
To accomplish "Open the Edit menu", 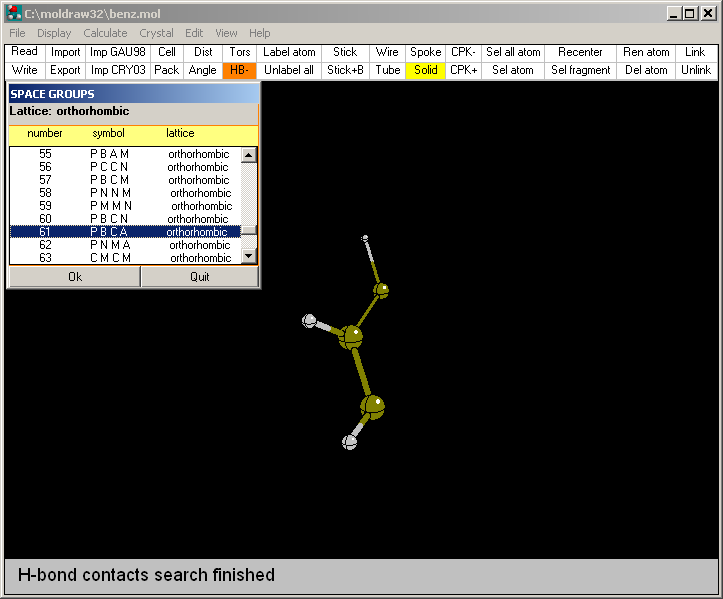I will [x=194, y=33].
